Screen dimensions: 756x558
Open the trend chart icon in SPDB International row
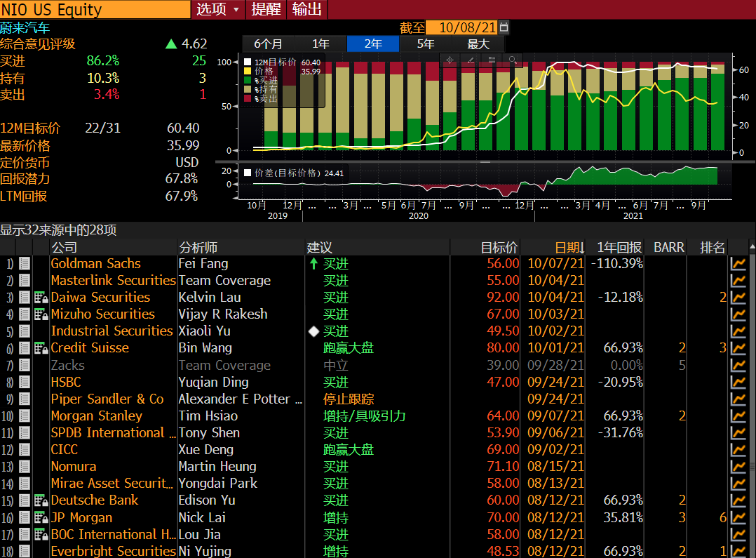738,433
